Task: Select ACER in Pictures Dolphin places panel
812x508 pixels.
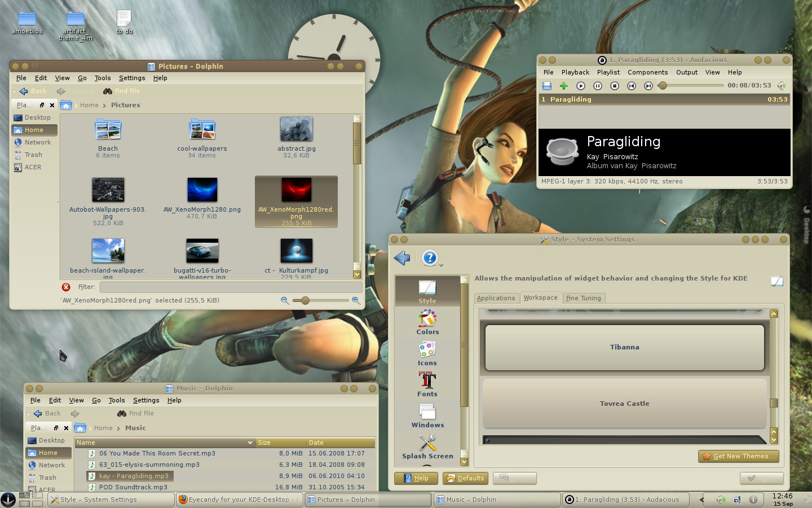Action: (34, 167)
